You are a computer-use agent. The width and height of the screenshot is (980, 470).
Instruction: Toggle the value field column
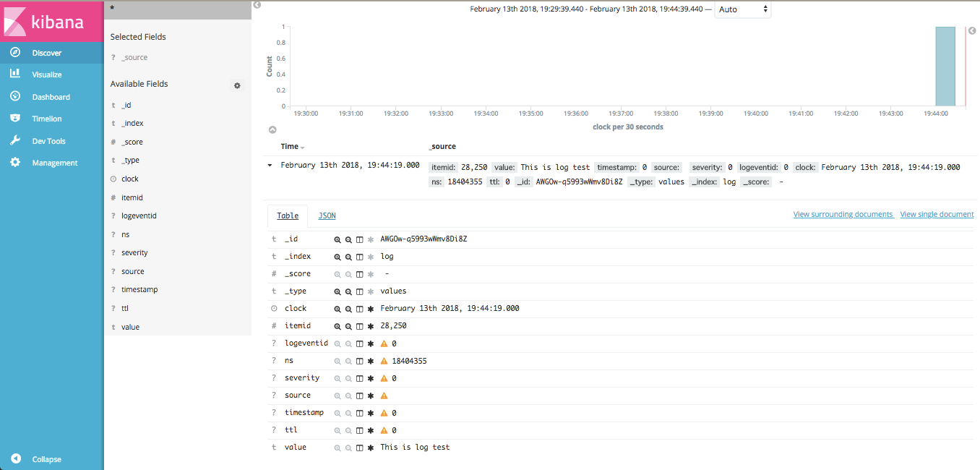click(359, 447)
